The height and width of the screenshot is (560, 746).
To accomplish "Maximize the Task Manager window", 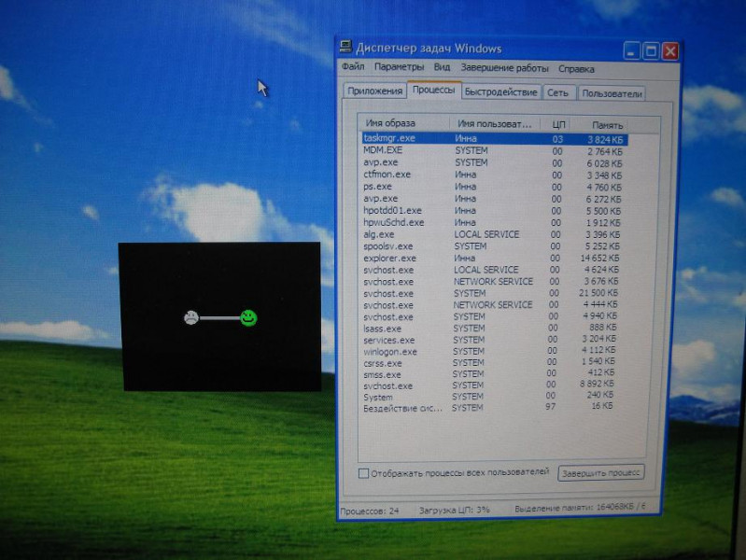I will (651, 51).
